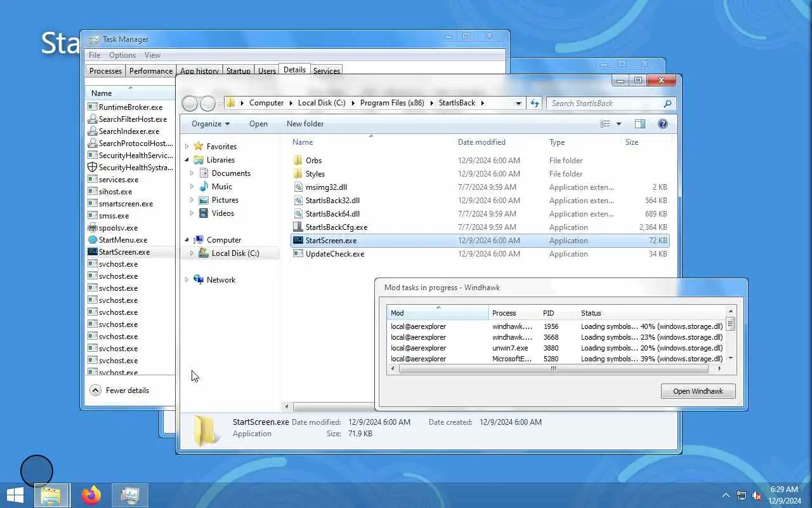Click the Task Manager taskbar icon
Screen dimensions: 812x508
tap(130, 495)
